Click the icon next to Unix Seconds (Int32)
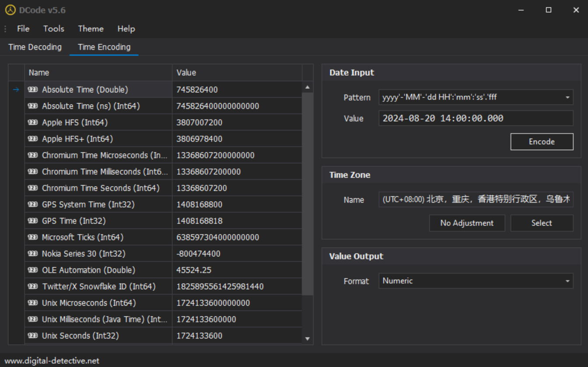The image size is (588, 367). click(x=33, y=336)
